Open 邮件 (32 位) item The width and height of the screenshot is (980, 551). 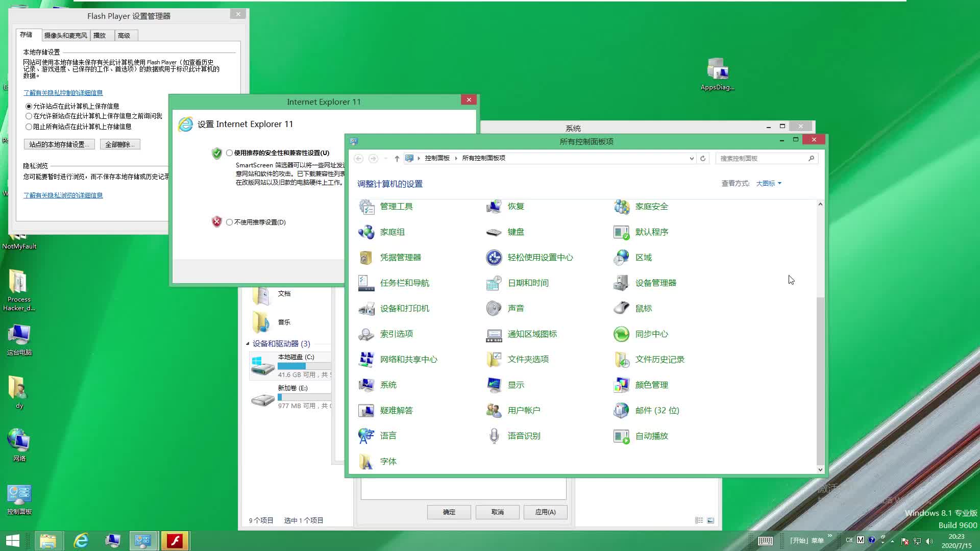(x=646, y=411)
